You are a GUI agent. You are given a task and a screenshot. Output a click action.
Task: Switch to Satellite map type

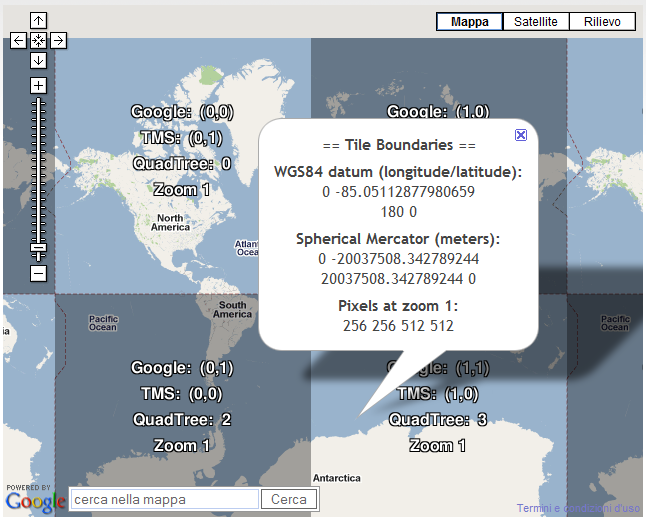tap(536, 21)
